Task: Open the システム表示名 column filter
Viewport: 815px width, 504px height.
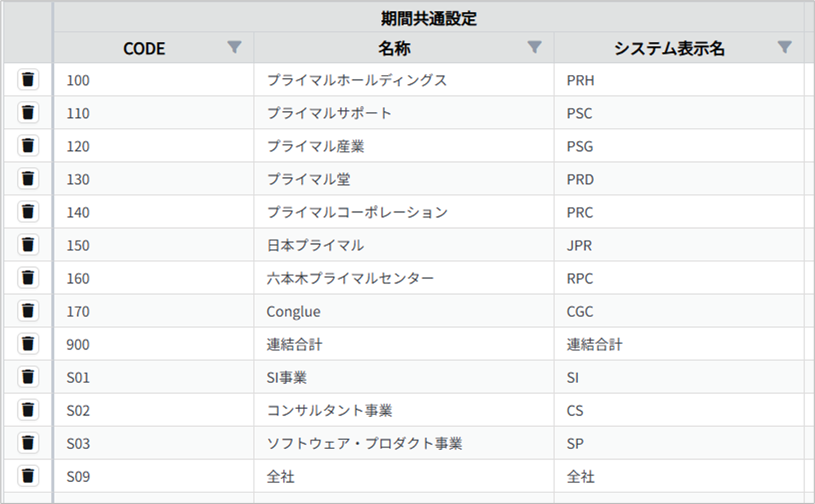Action: [784, 47]
